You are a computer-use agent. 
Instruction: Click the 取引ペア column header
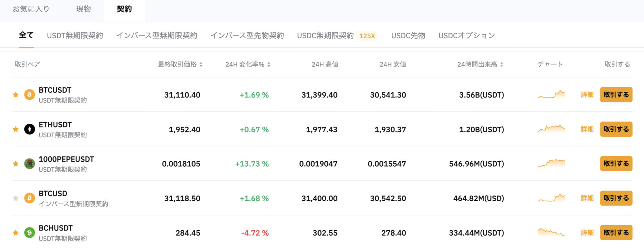(27, 64)
